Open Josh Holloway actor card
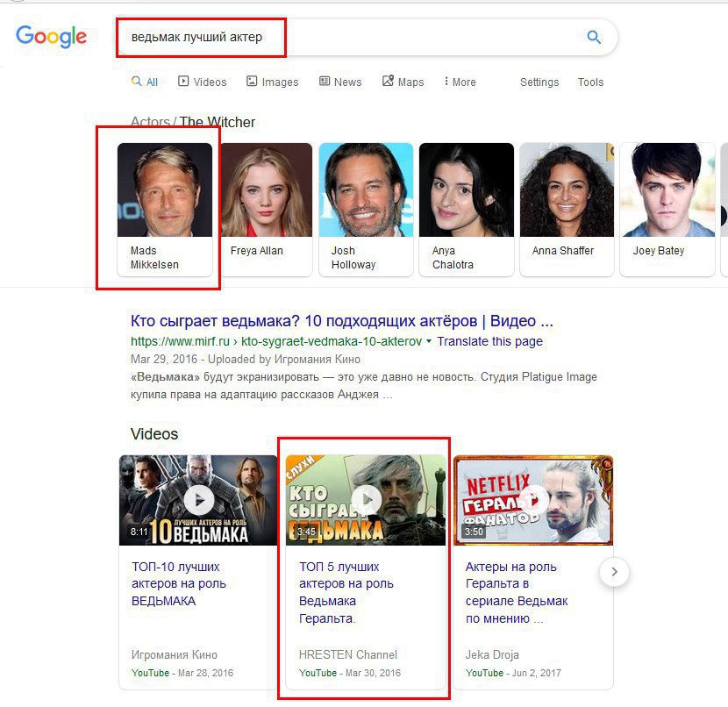Screen dimensions: 728x707 (366, 210)
